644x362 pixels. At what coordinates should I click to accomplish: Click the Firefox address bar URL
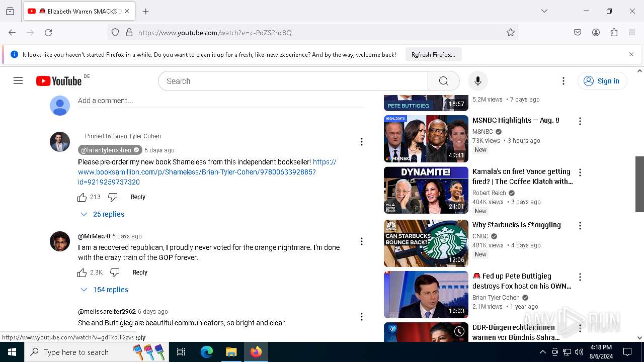click(x=215, y=33)
